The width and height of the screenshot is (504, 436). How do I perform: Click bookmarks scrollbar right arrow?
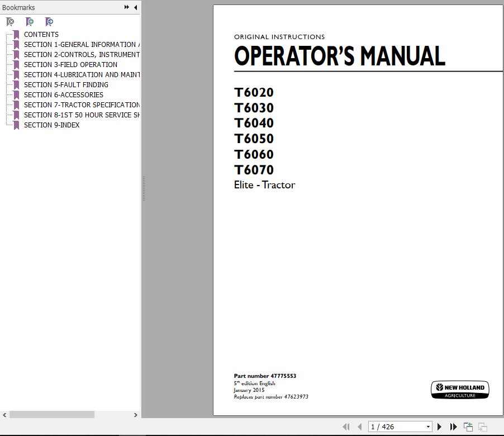click(136, 415)
